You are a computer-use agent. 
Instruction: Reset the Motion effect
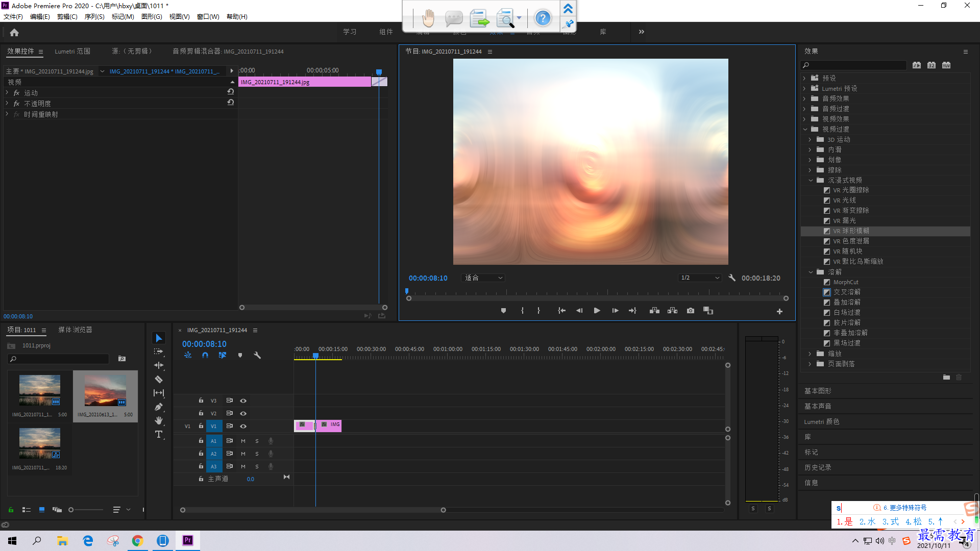[231, 92]
